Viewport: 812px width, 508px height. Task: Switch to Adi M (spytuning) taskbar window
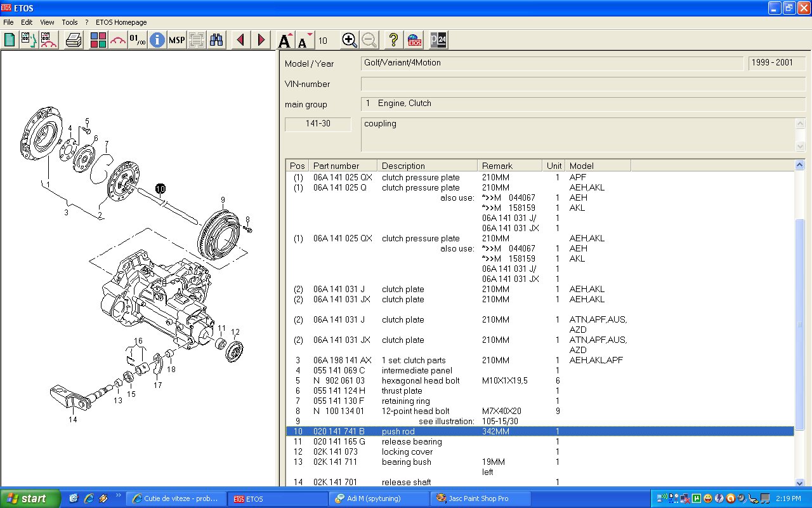pos(379,498)
